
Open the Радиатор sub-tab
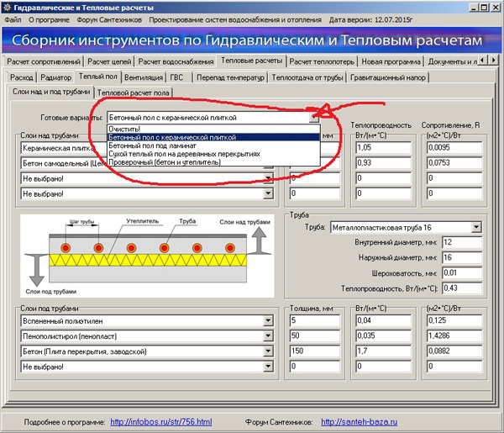tap(56, 77)
